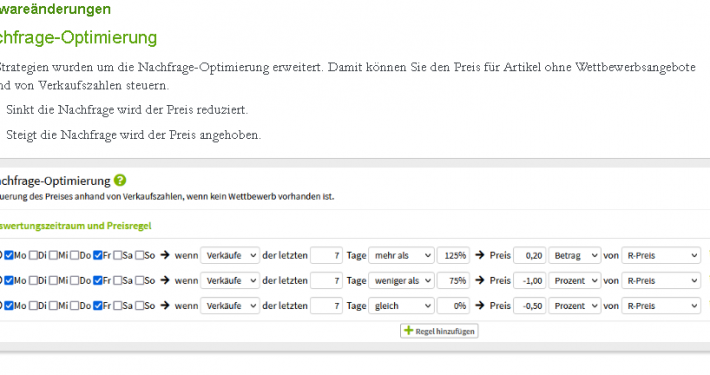Screen dimensions: 710x375
Task: Open the 'weniger als' comparison dropdown
Action: 402,281
